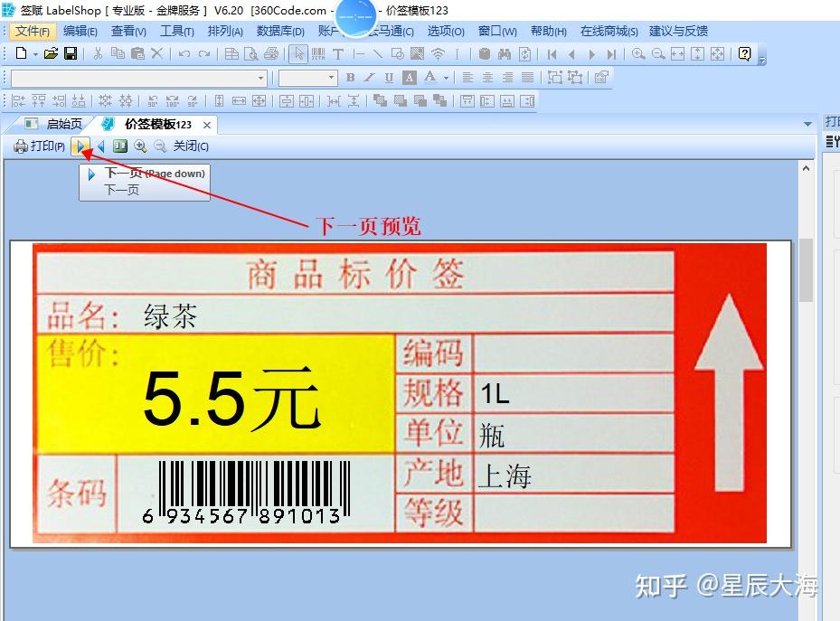The image size is (840, 621).
Task: Toggle bold formatting
Action: point(351,78)
